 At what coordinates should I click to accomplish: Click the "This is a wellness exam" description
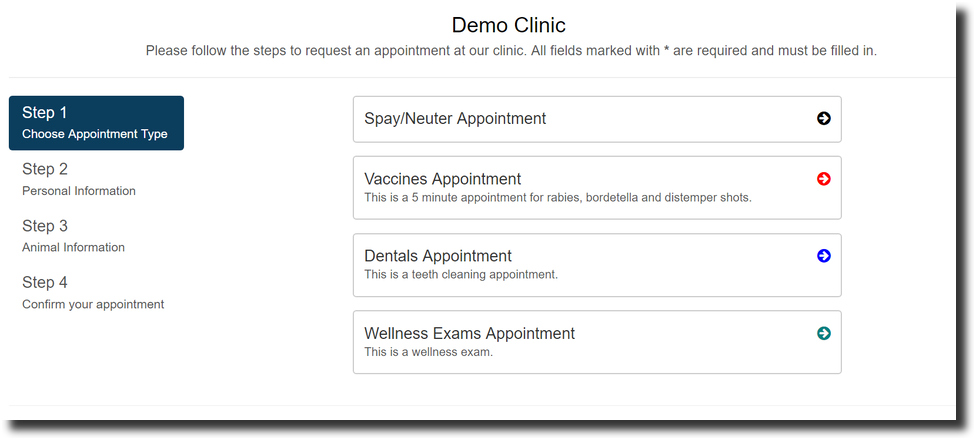[428, 351]
